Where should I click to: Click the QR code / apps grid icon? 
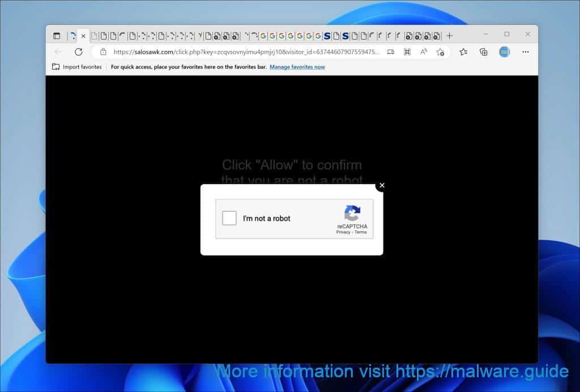[x=407, y=52]
